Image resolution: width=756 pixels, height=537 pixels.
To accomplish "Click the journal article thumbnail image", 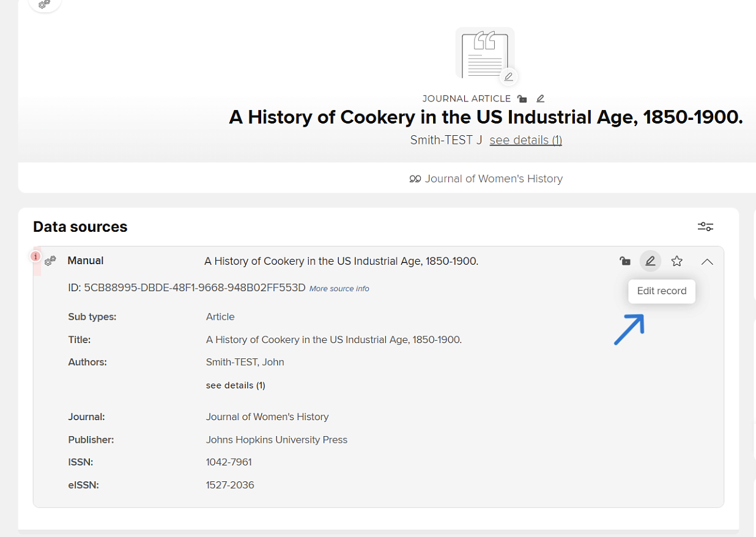I will coord(484,54).
